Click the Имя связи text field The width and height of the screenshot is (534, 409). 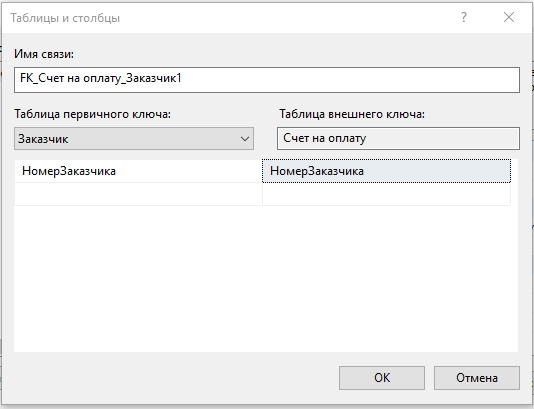267,80
